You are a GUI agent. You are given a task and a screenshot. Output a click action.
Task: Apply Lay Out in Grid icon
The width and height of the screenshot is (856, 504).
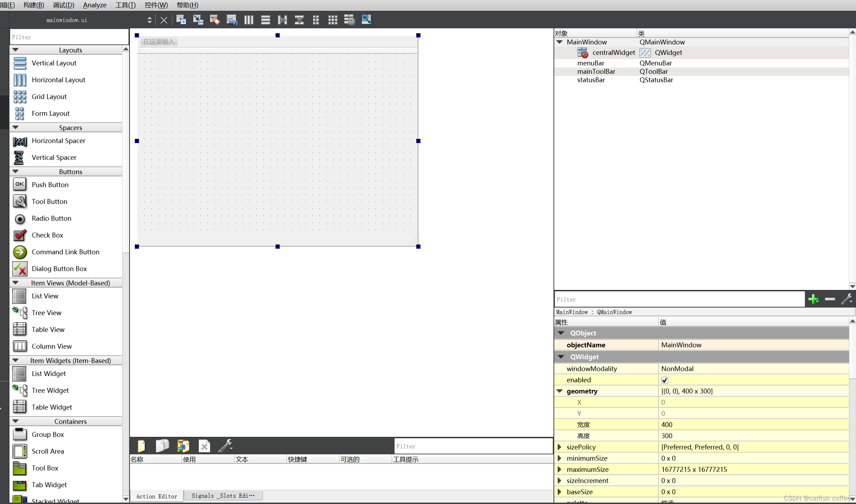[333, 20]
